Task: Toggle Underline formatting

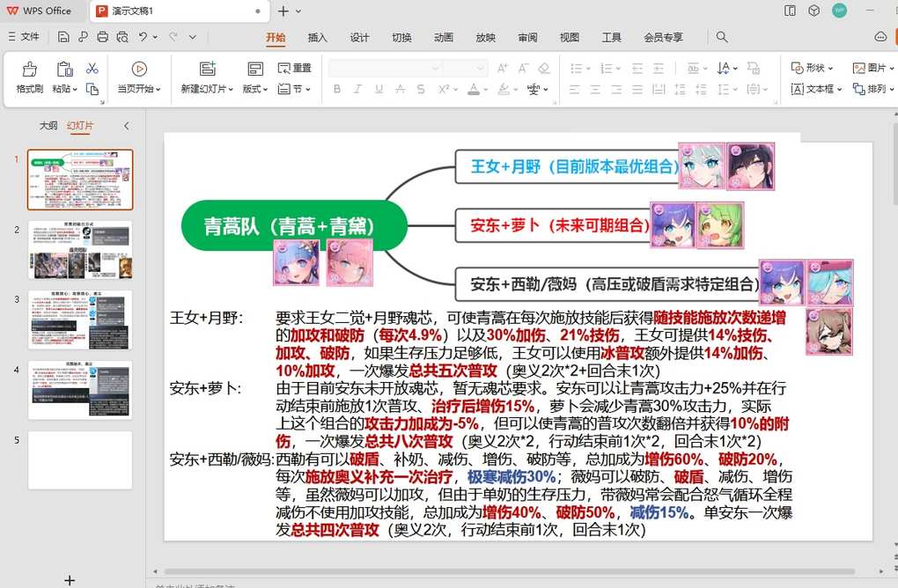Action: pyautogui.click(x=379, y=89)
